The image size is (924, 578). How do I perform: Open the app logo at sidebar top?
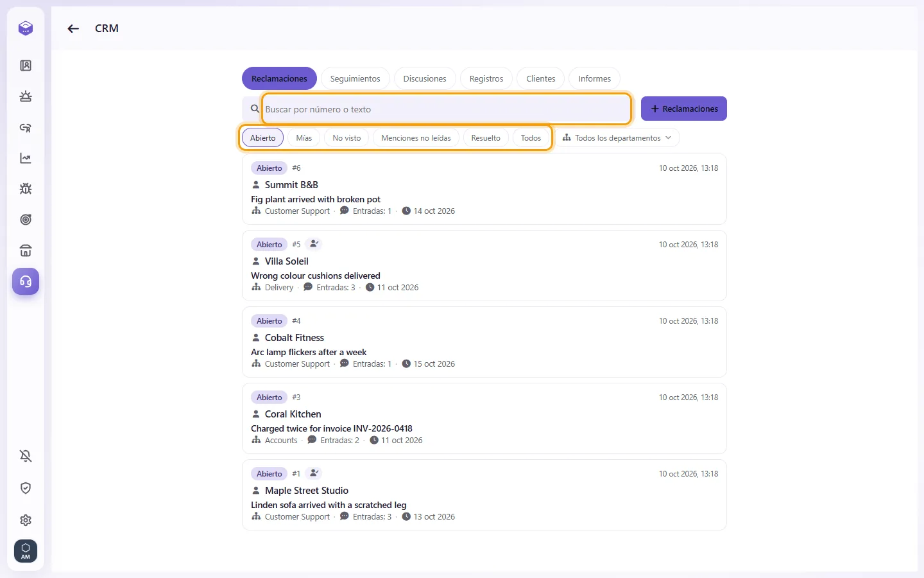(26, 28)
